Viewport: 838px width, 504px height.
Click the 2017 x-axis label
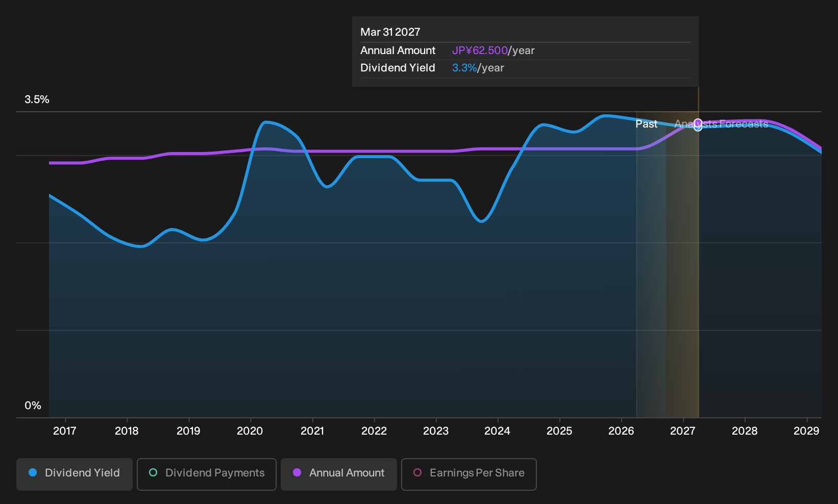65,431
